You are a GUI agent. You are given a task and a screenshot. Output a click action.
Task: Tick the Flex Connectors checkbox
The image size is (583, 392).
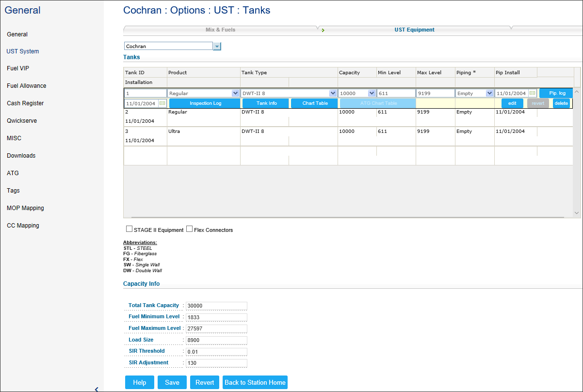190,229
